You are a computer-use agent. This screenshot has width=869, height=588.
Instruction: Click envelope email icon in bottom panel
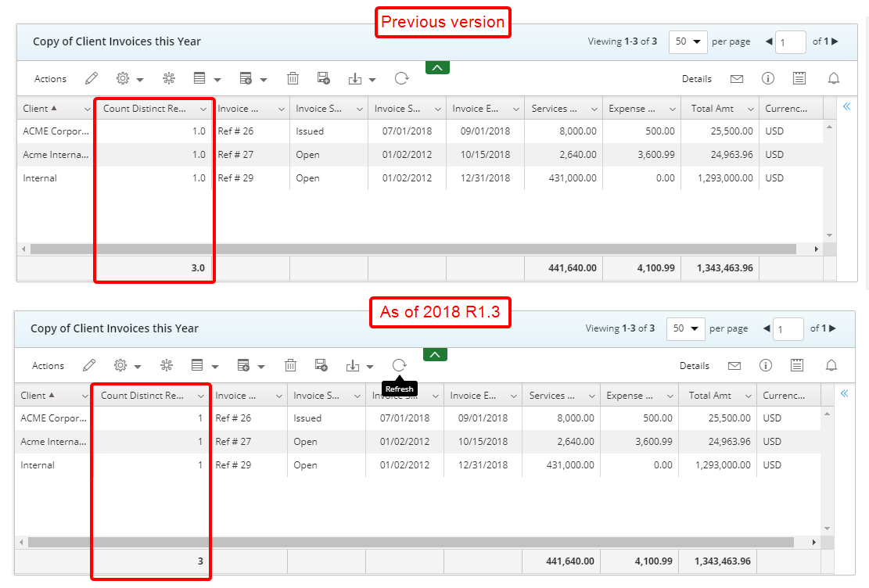734,366
